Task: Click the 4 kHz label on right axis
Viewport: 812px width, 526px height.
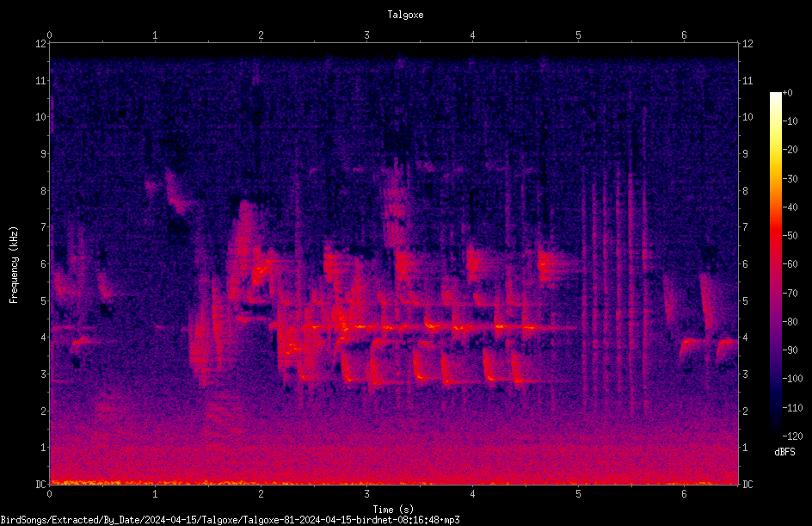Action: click(745, 337)
